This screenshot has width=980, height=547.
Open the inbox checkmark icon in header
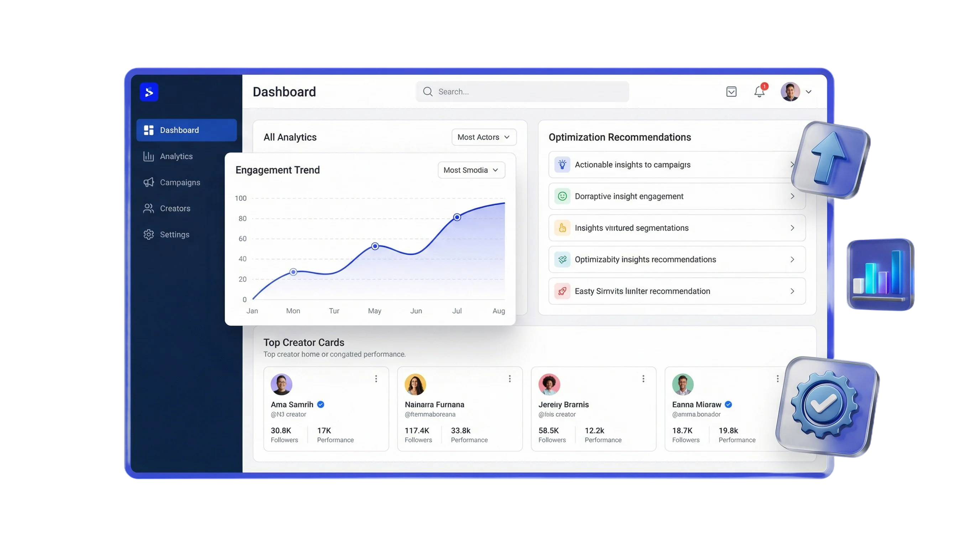click(x=731, y=92)
